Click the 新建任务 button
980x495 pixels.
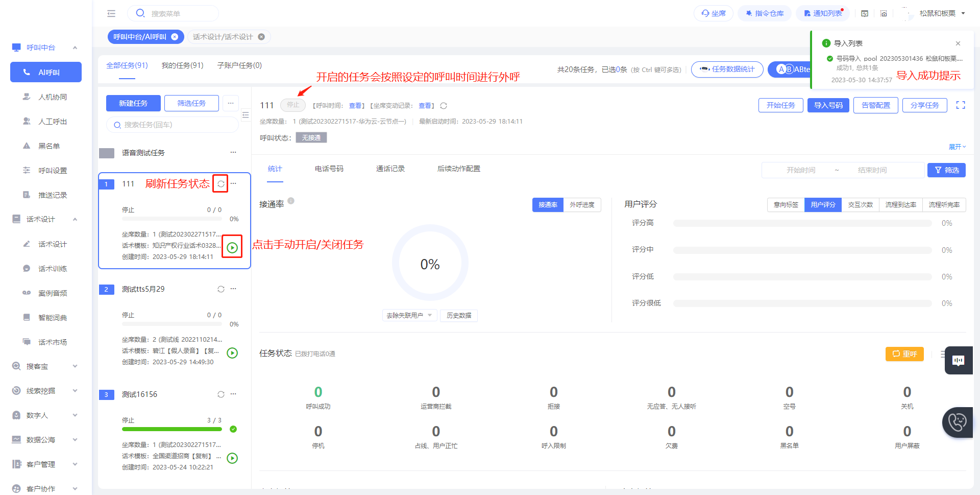click(x=133, y=103)
